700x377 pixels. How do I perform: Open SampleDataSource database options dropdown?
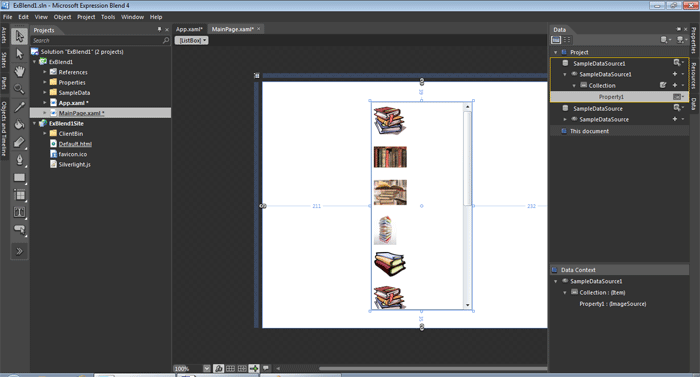click(679, 108)
